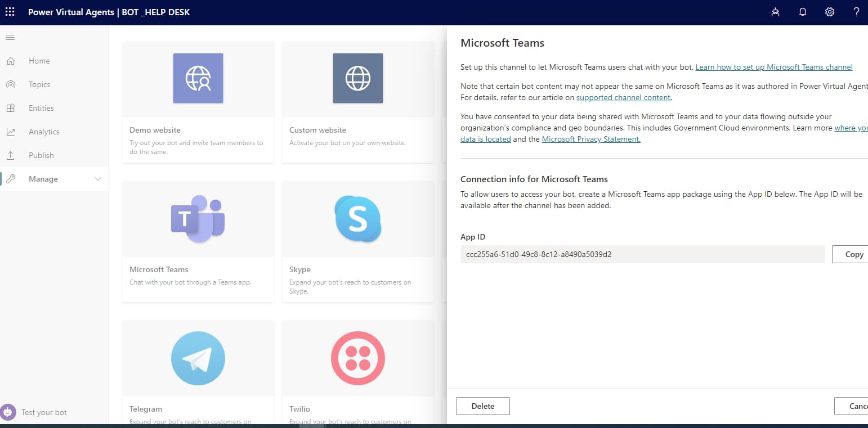Open the settings gear icon

point(830,12)
